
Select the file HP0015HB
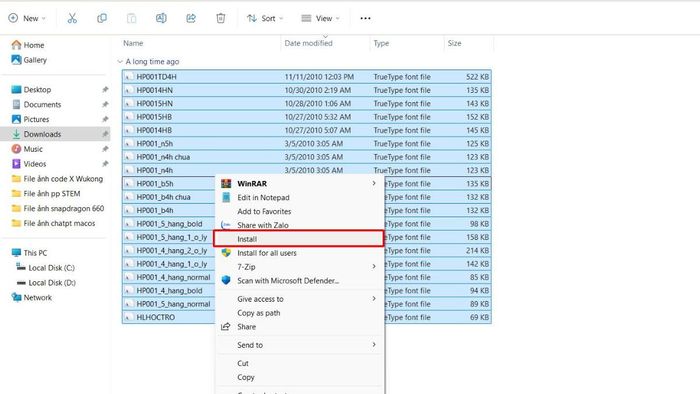click(x=307, y=117)
